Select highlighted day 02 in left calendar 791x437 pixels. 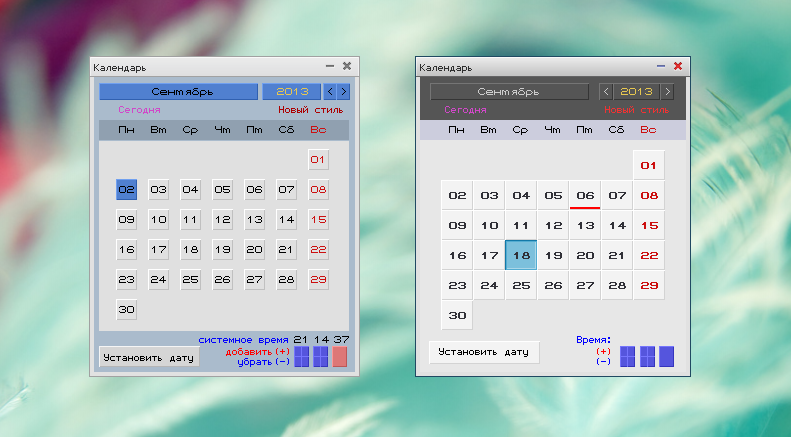pyautogui.click(x=126, y=189)
